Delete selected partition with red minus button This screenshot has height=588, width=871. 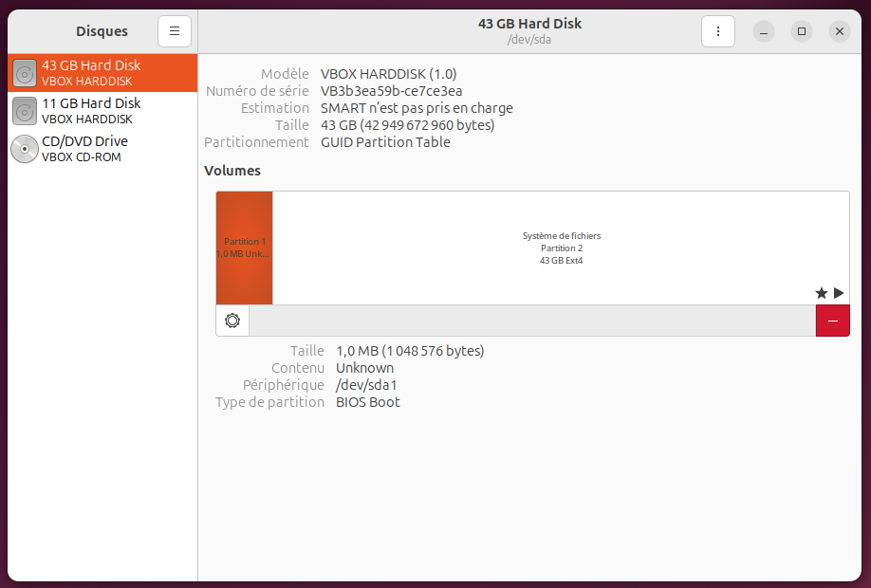[x=832, y=321]
